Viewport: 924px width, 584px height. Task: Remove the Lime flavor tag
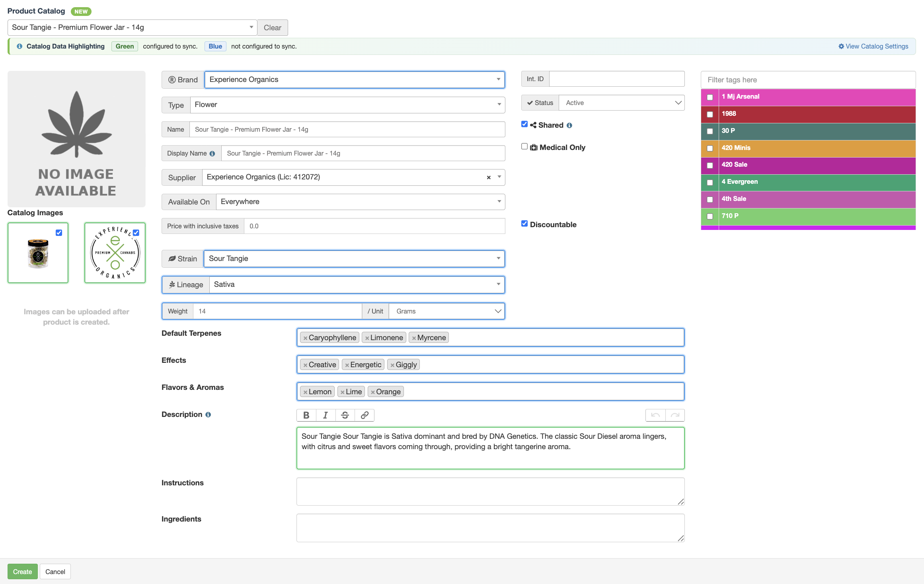tap(342, 392)
